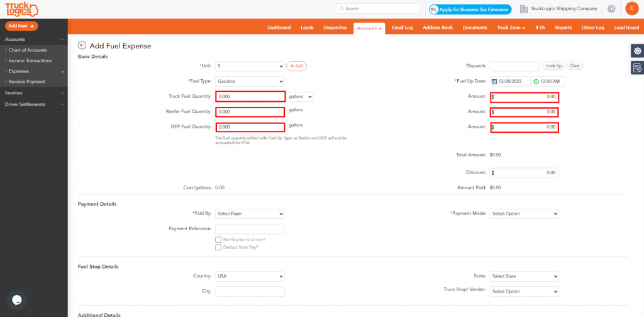644x317 pixels.
Task: Click the Add New button
Action: coord(21,26)
